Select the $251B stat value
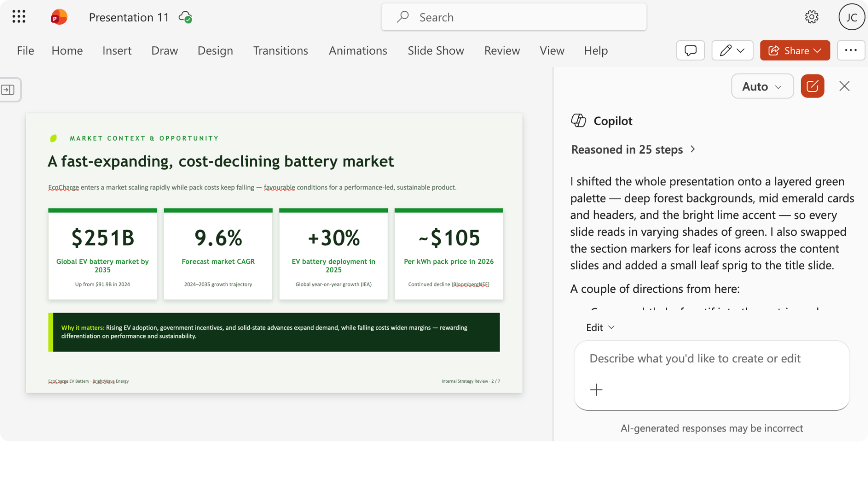The width and height of the screenshot is (868, 488). [x=103, y=238]
